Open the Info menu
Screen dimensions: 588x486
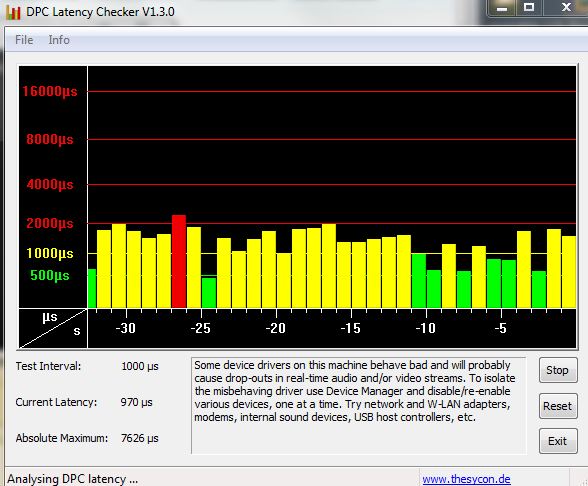[59, 40]
